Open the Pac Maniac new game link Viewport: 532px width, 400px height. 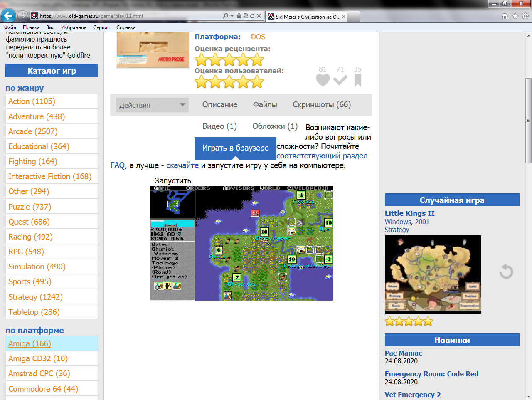pos(404,353)
